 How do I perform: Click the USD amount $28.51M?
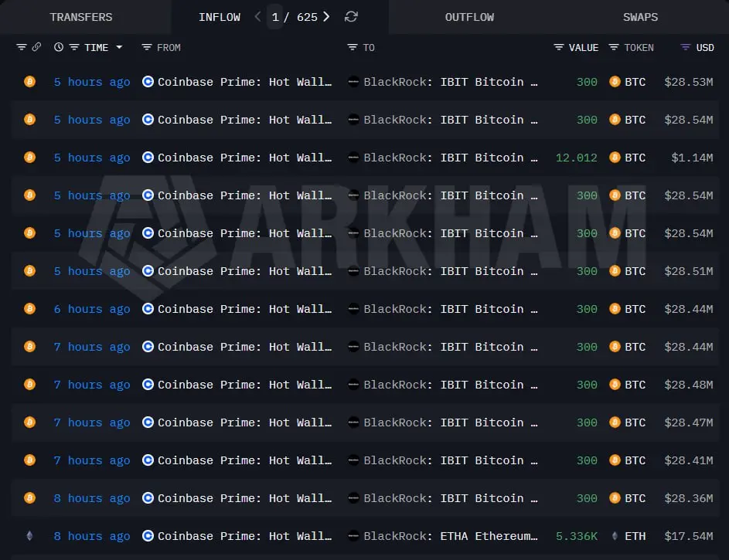click(x=689, y=271)
